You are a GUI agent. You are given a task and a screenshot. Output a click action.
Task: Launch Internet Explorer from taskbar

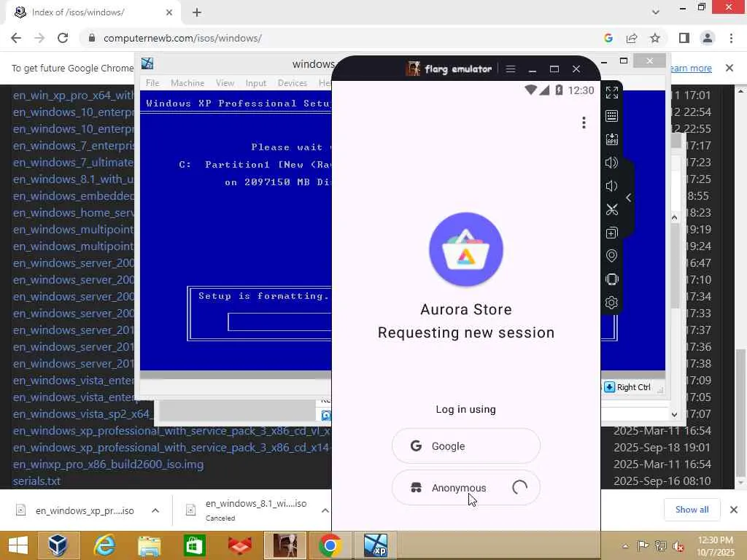[x=104, y=545]
